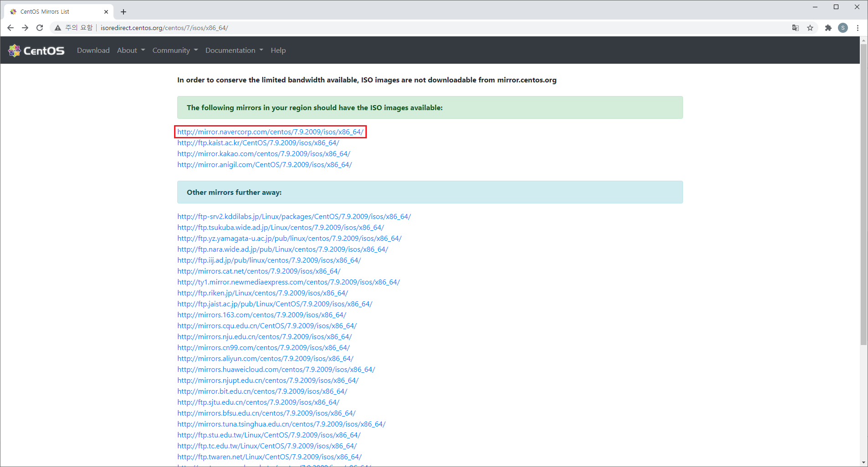Maximize the Chrome window

[836, 7]
